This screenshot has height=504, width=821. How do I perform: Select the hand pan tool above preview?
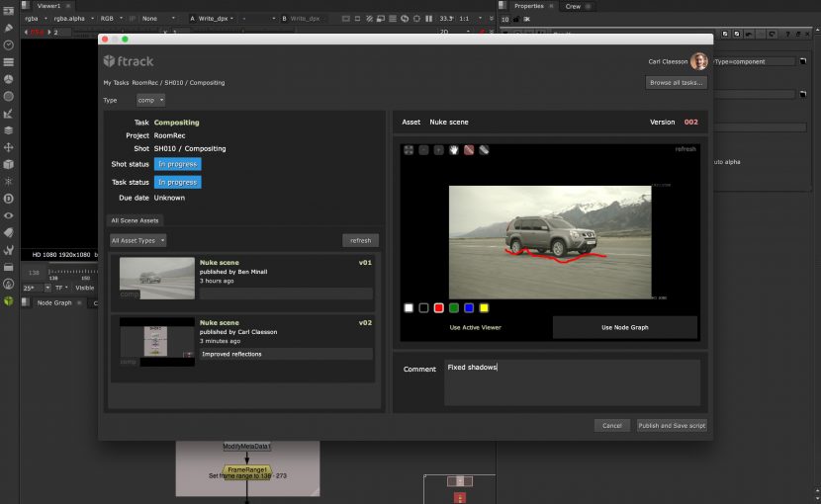click(x=454, y=150)
